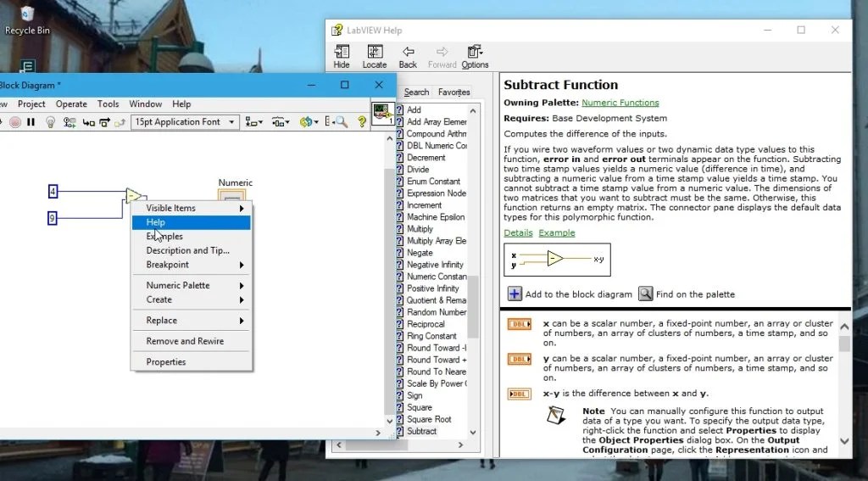Toggle Retain Wire Values button
The width and height of the screenshot is (868, 481).
pos(70,122)
